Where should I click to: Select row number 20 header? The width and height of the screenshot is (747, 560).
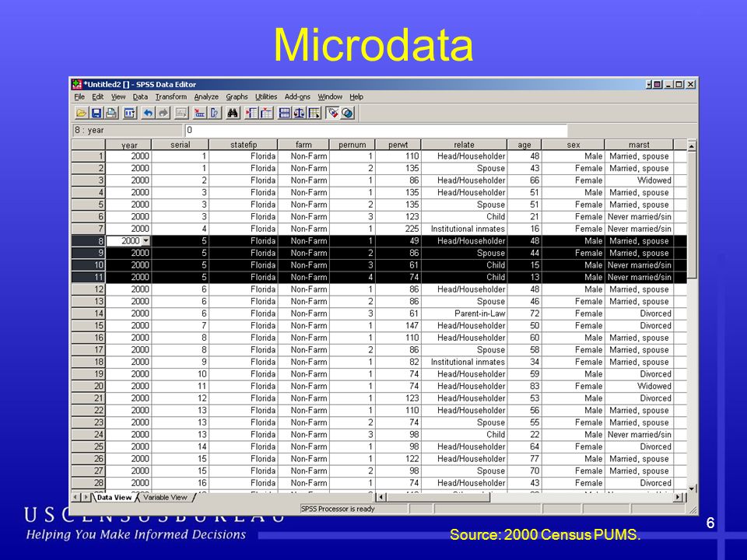88,387
